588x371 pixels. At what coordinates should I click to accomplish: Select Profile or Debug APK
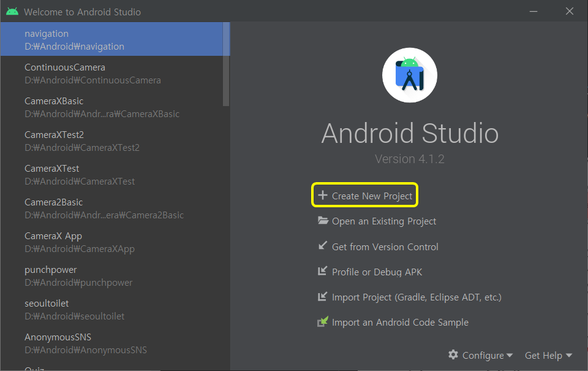pyautogui.click(x=377, y=272)
